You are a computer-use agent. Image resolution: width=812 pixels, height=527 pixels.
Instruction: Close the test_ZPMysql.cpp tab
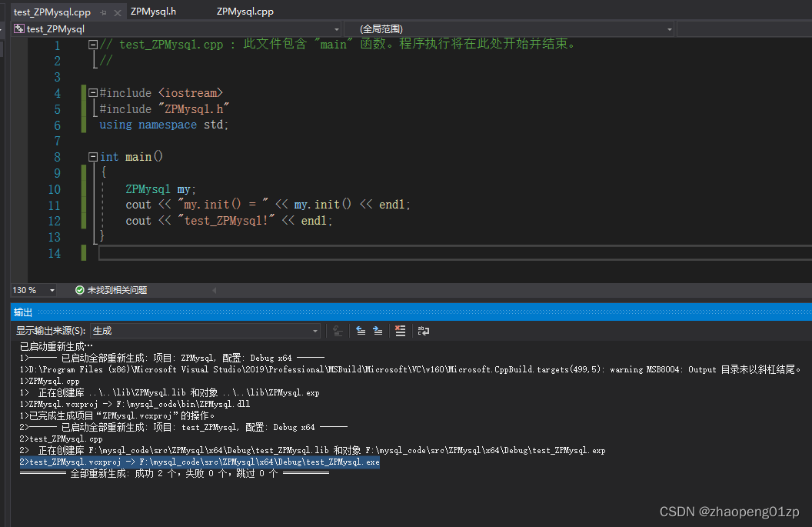coord(118,12)
